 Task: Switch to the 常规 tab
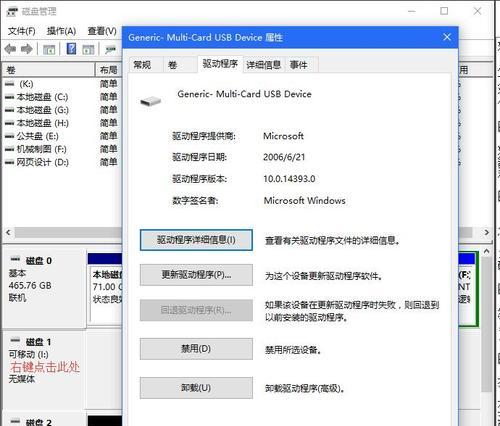(x=142, y=65)
